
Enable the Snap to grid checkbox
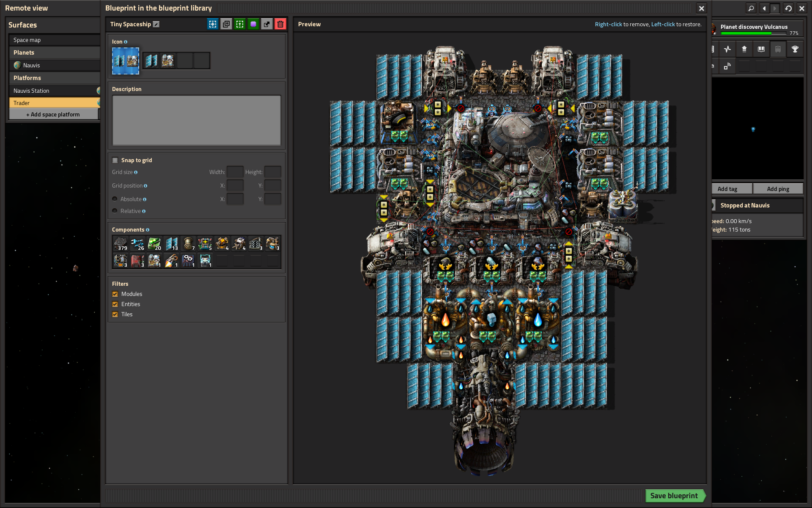pyautogui.click(x=115, y=160)
